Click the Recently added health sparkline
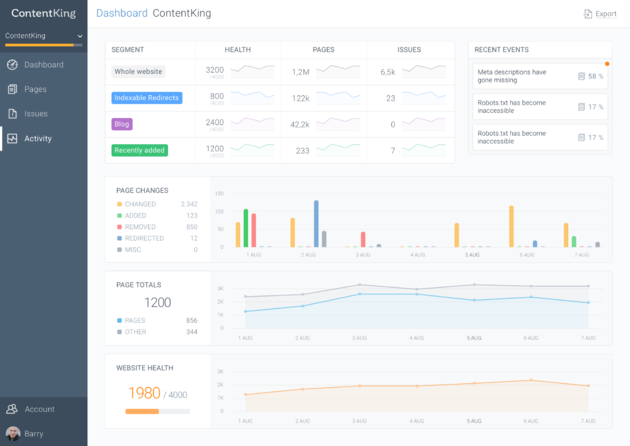Screen dimensions: 630x446 (252, 150)
